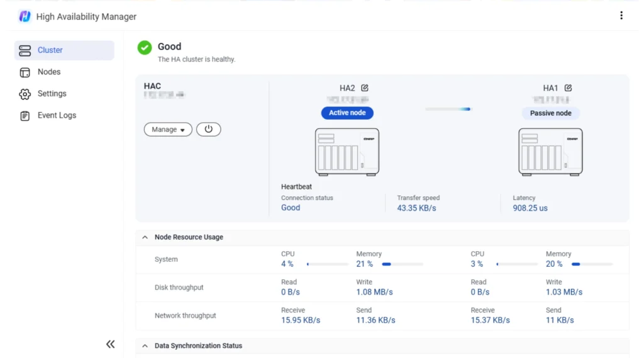This screenshot has height=358, width=644.
Task: Select the HA2 active node NAS image
Action: 347,152
